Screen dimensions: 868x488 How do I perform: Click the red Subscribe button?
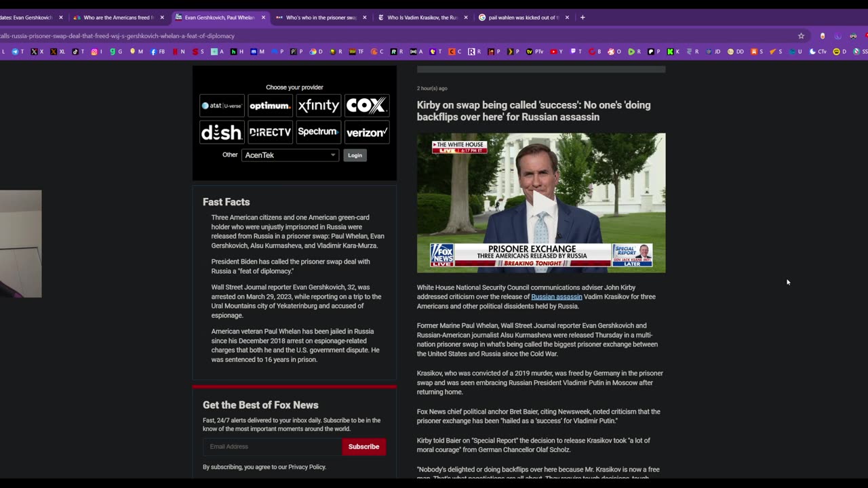[x=363, y=447]
